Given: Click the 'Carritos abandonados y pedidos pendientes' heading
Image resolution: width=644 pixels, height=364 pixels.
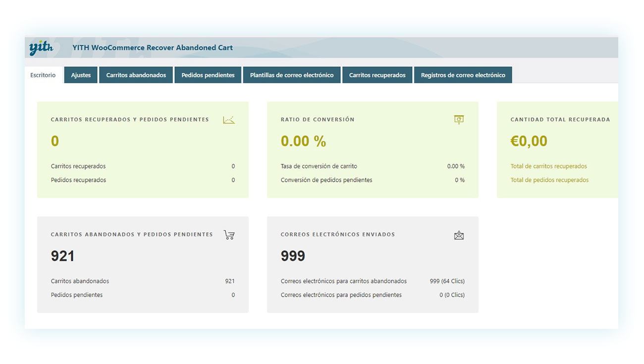Looking at the screenshot, I should tap(132, 234).
